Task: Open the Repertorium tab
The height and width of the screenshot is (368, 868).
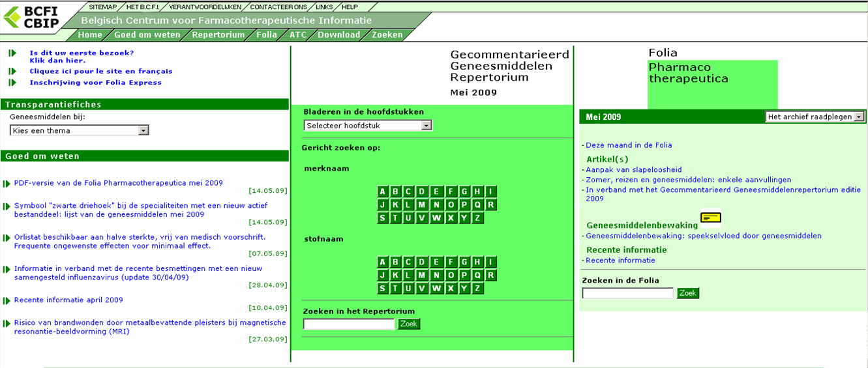Action: [218, 35]
